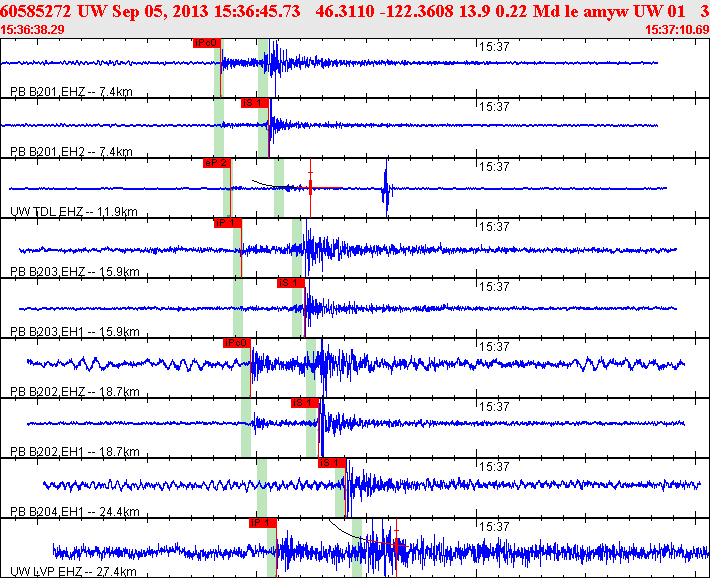This screenshot has width=710, height=578.
Task: Click the event ID 60585272 in header
Action: click(x=35, y=11)
